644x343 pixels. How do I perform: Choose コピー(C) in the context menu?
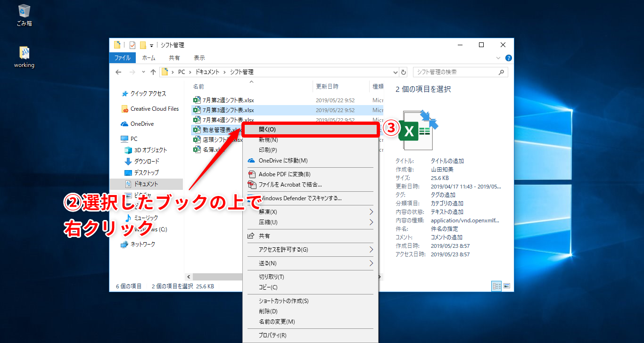[310, 287]
